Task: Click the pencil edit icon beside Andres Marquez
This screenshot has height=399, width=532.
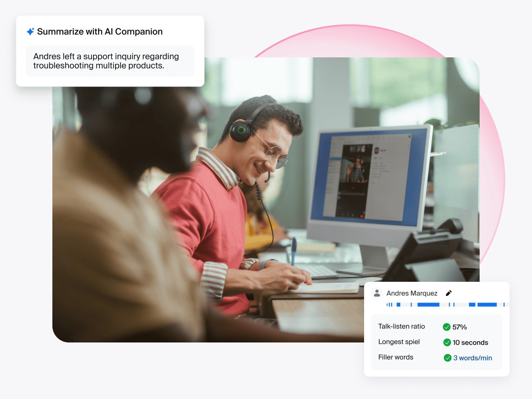Action: tap(448, 293)
